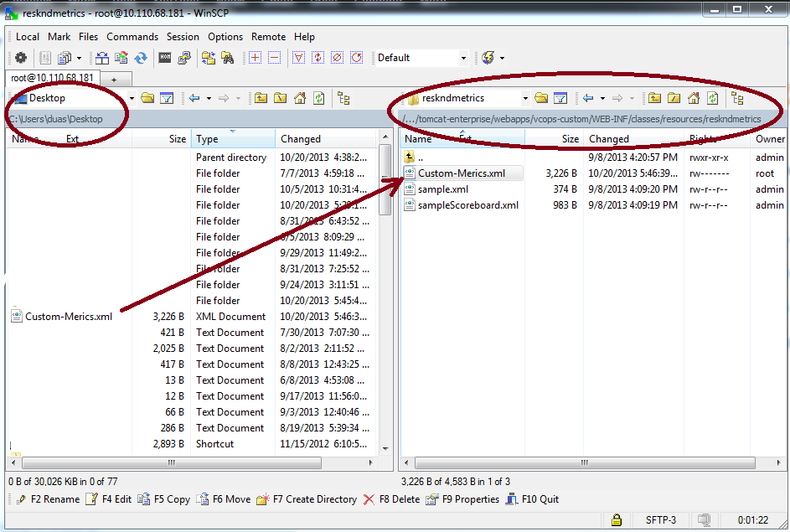Open the local Desktop drive dropdown
The width and height of the screenshot is (790, 532).
(x=132, y=98)
